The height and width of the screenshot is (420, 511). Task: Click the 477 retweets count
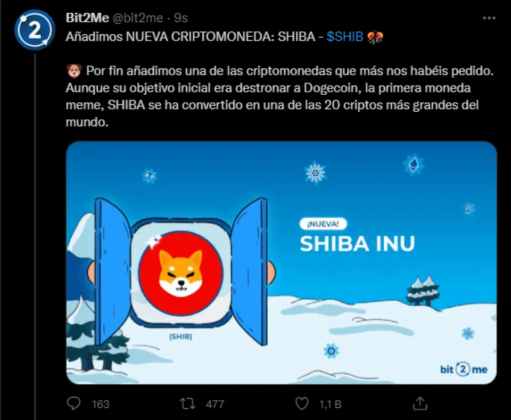point(215,404)
